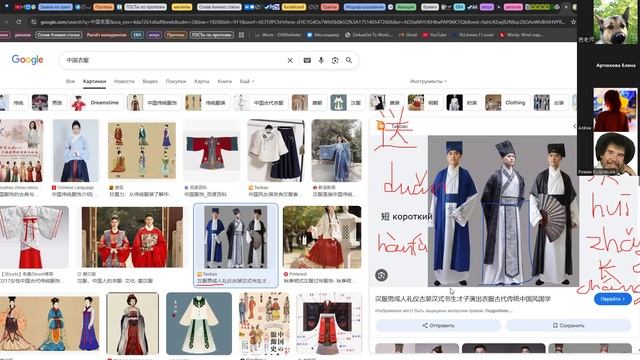Click the Lens search icon on preview image
Viewport: 640px width, 360px height.
pyautogui.click(x=382, y=276)
